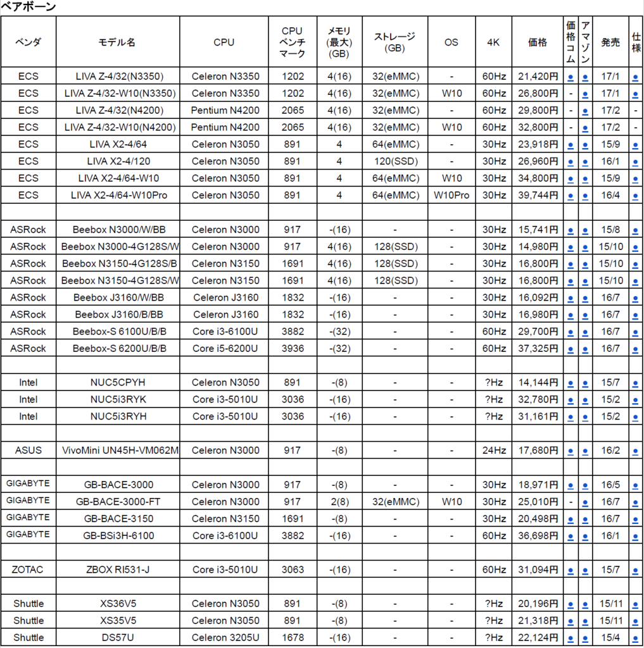Open the 価格コム link for XS36V5

tap(571, 604)
